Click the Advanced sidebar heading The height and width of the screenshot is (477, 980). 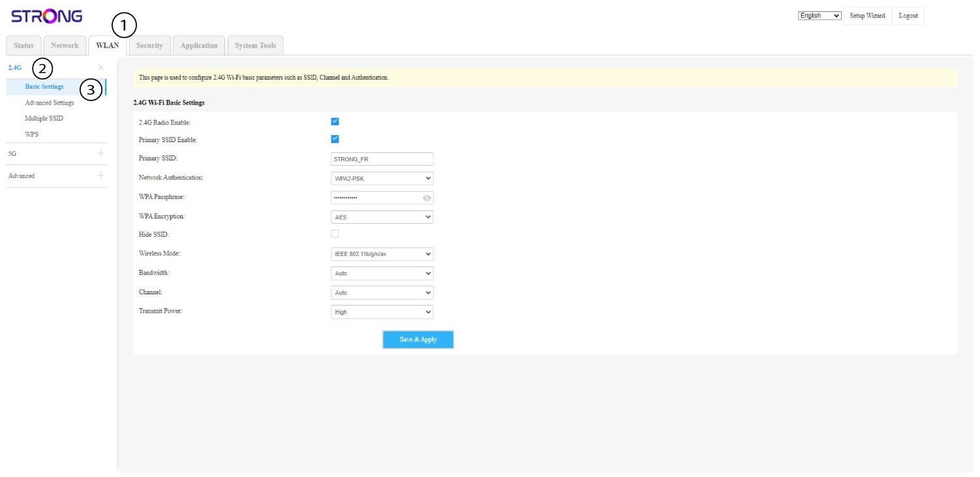(22, 176)
